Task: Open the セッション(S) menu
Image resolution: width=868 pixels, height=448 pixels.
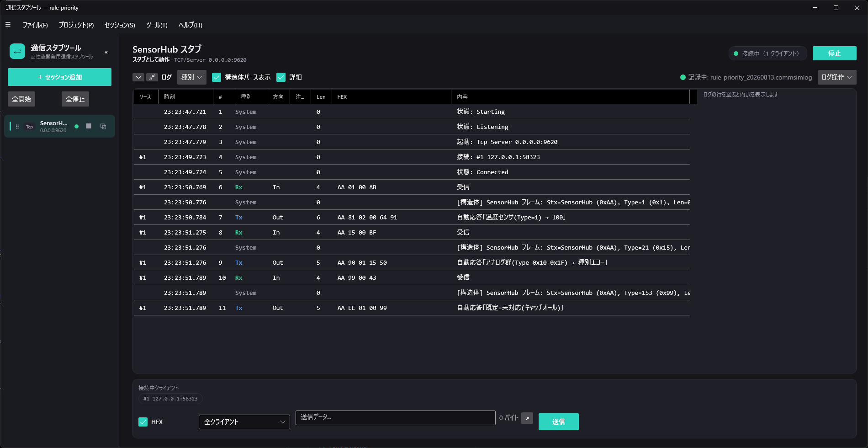Action: pos(120,25)
